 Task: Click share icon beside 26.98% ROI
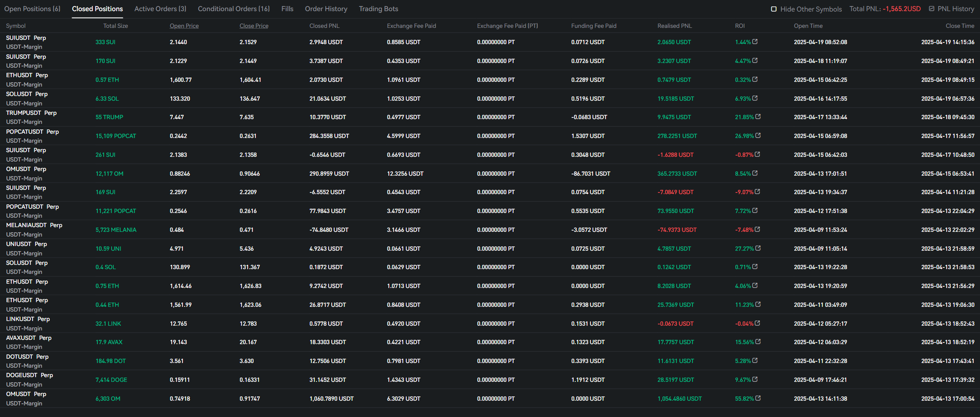pyautogui.click(x=758, y=135)
